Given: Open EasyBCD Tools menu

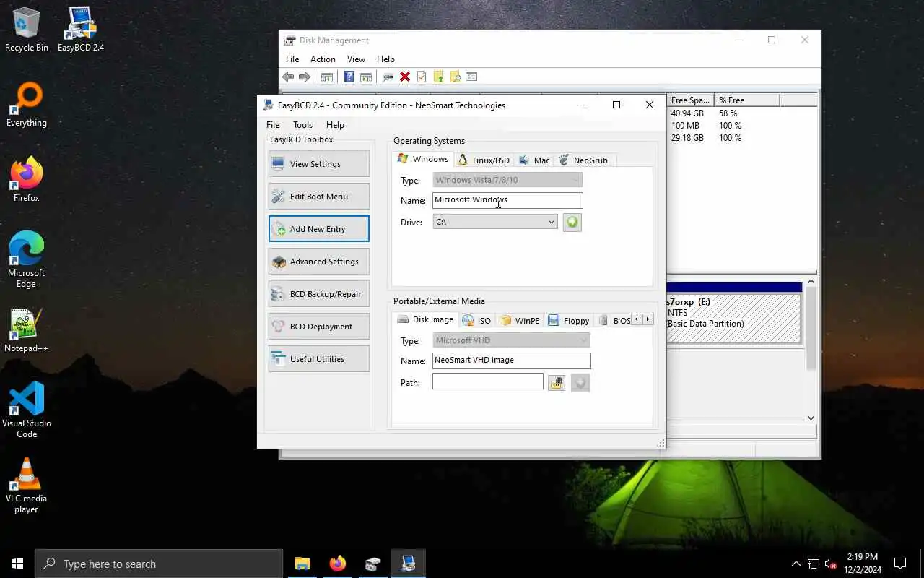Looking at the screenshot, I should tap(302, 125).
